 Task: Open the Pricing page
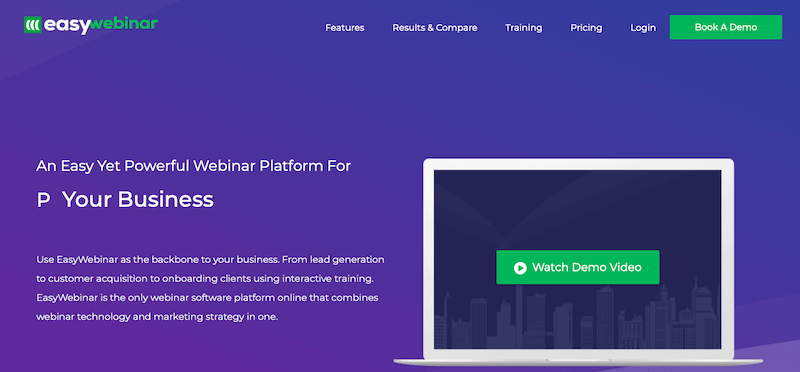tap(586, 28)
